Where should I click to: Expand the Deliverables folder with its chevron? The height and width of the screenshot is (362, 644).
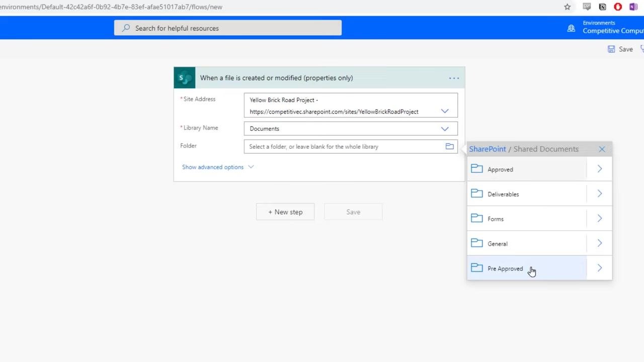click(x=600, y=194)
